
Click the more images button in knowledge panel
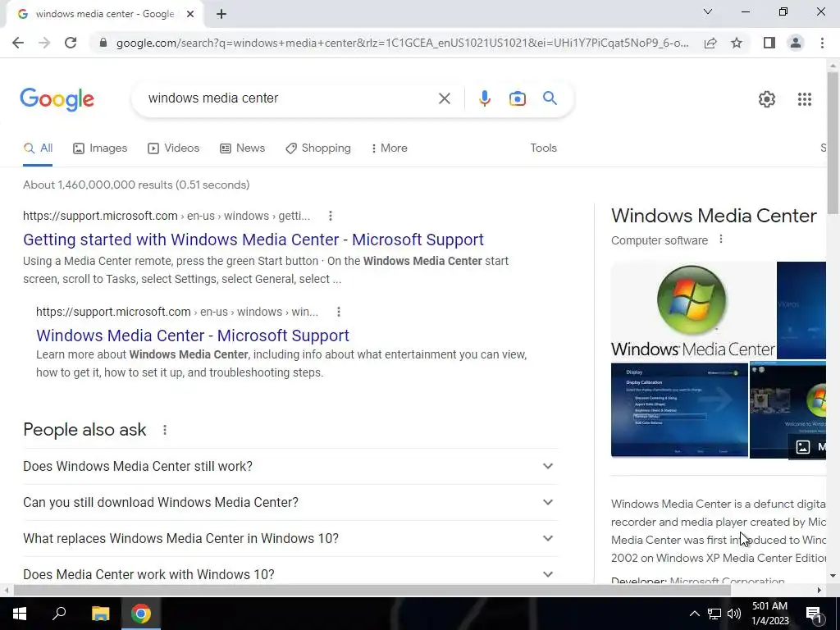(808, 447)
